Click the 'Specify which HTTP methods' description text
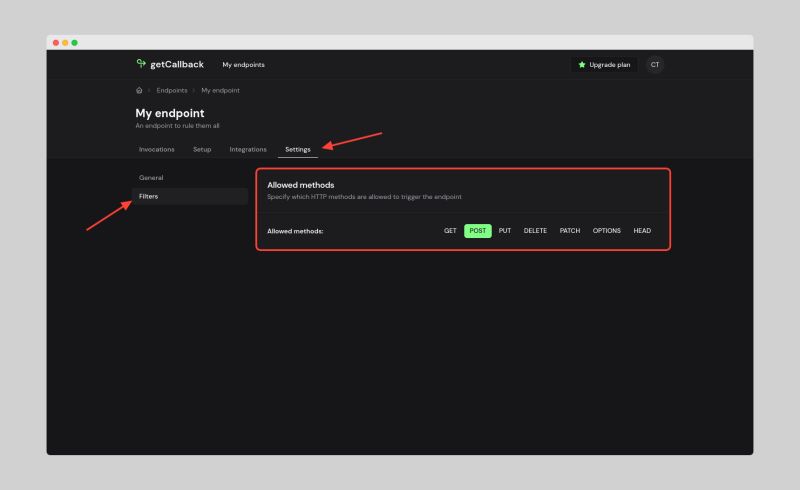800x490 pixels. tap(364, 197)
